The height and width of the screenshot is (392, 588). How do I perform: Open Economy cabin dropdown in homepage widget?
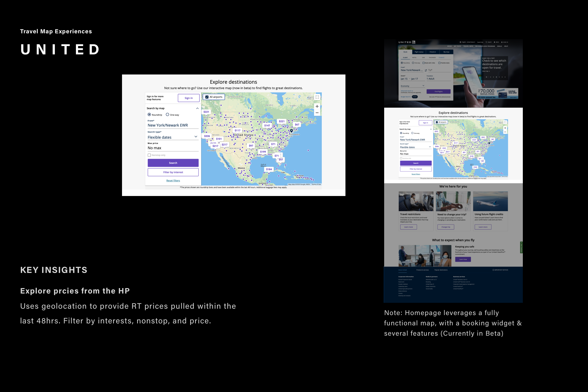[x=413, y=86]
